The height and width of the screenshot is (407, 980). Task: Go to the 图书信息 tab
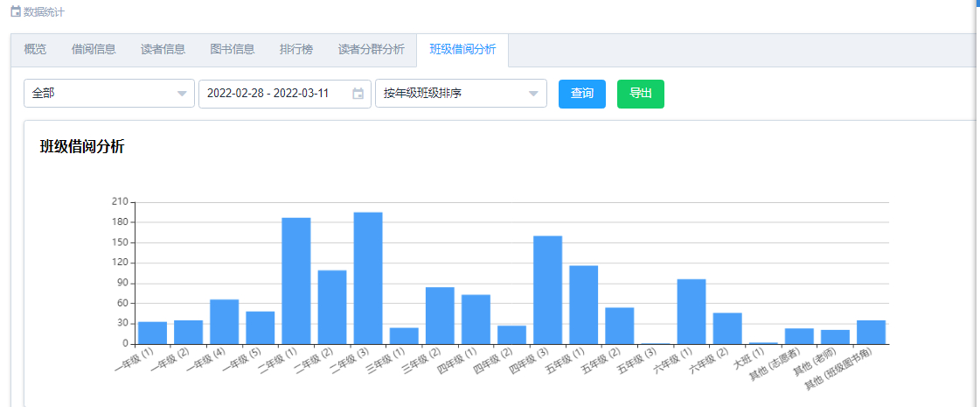233,50
